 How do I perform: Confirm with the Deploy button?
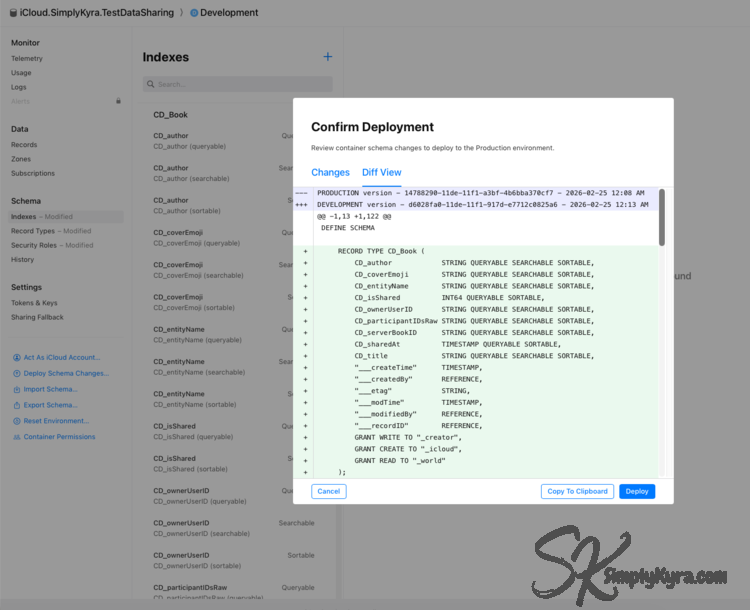pyautogui.click(x=637, y=491)
